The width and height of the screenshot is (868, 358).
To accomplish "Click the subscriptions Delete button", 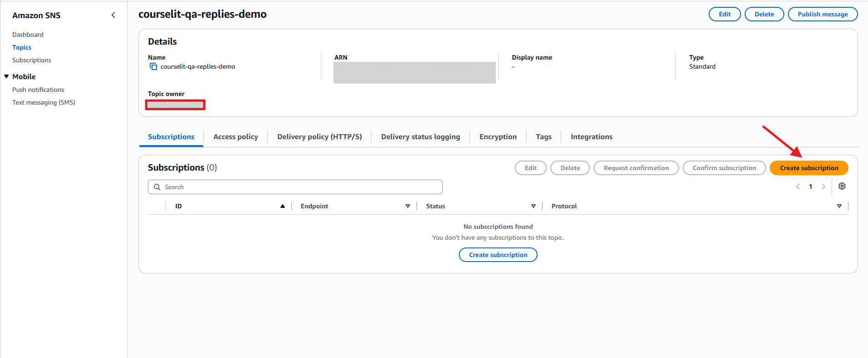I will [570, 168].
